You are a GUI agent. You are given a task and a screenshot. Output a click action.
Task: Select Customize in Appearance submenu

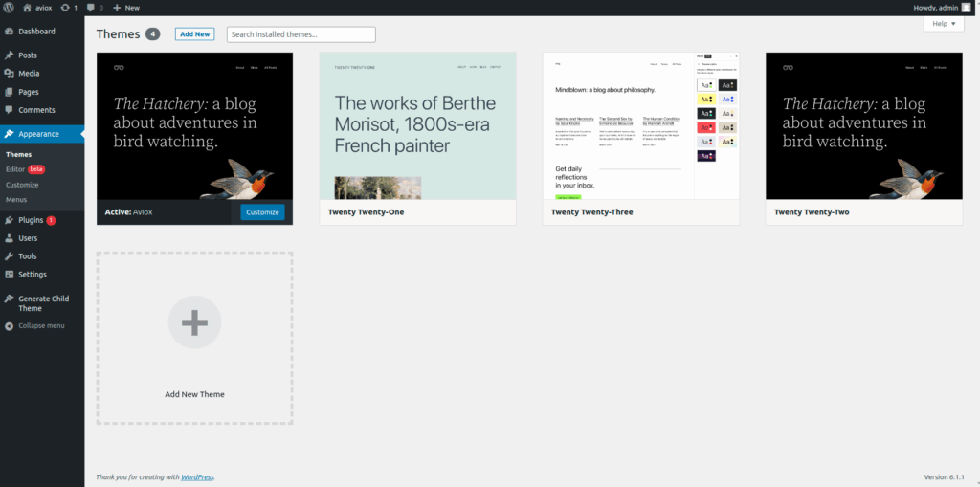(x=22, y=185)
